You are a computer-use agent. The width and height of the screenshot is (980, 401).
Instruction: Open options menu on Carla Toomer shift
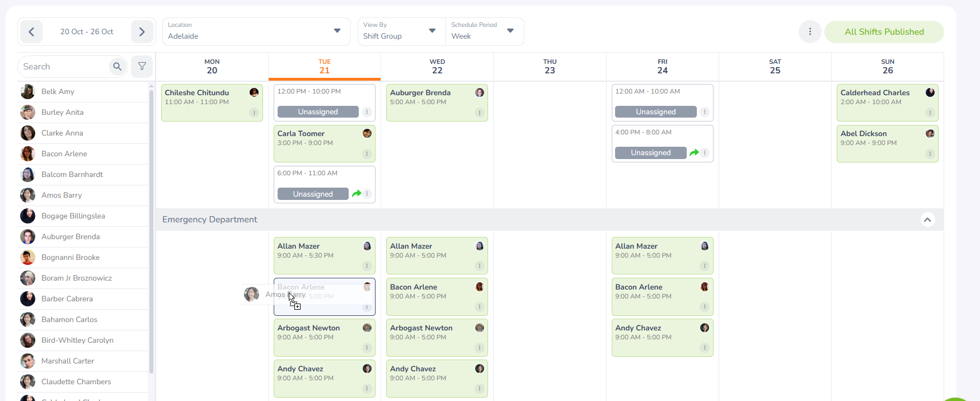point(367,154)
